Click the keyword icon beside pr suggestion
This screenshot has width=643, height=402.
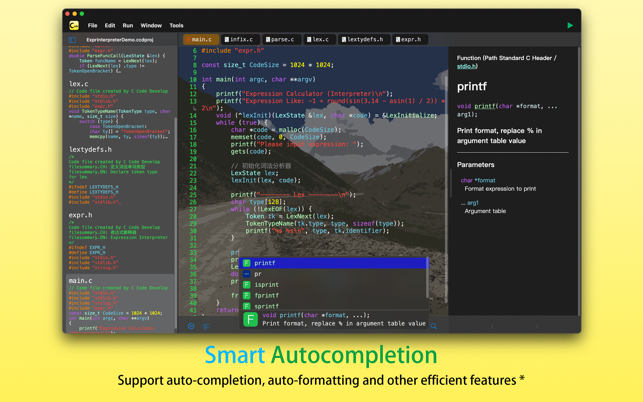tap(246, 274)
